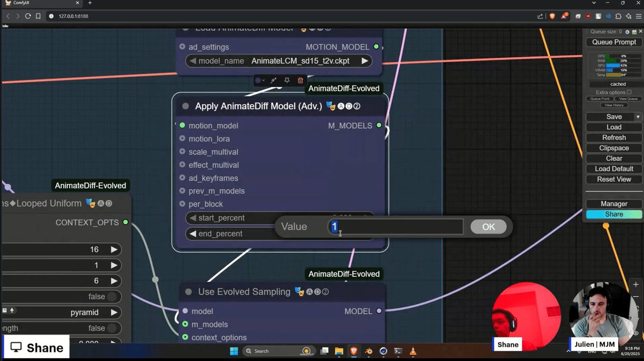Click the M_MODELS output socket
Screen dimensions: 644x361
coord(379,126)
